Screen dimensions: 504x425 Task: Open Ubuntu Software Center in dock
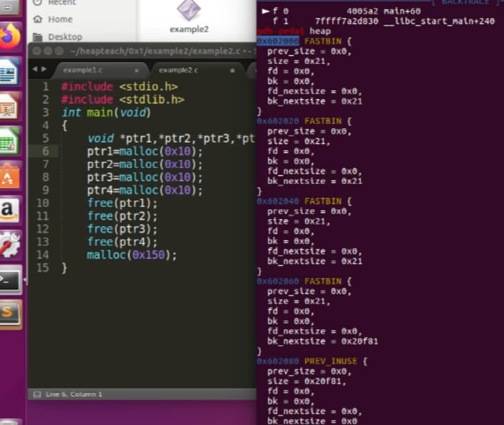tap(11, 176)
